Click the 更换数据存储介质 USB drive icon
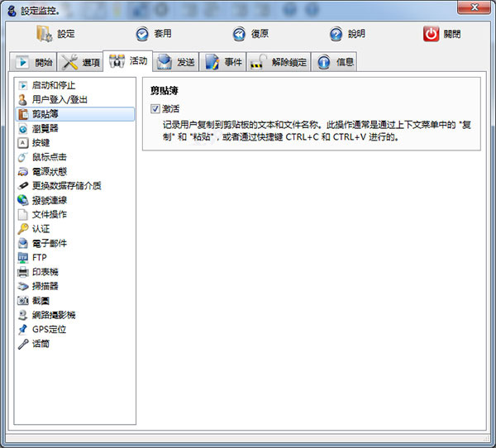Image resolution: width=496 pixels, height=448 pixels. [23, 186]
